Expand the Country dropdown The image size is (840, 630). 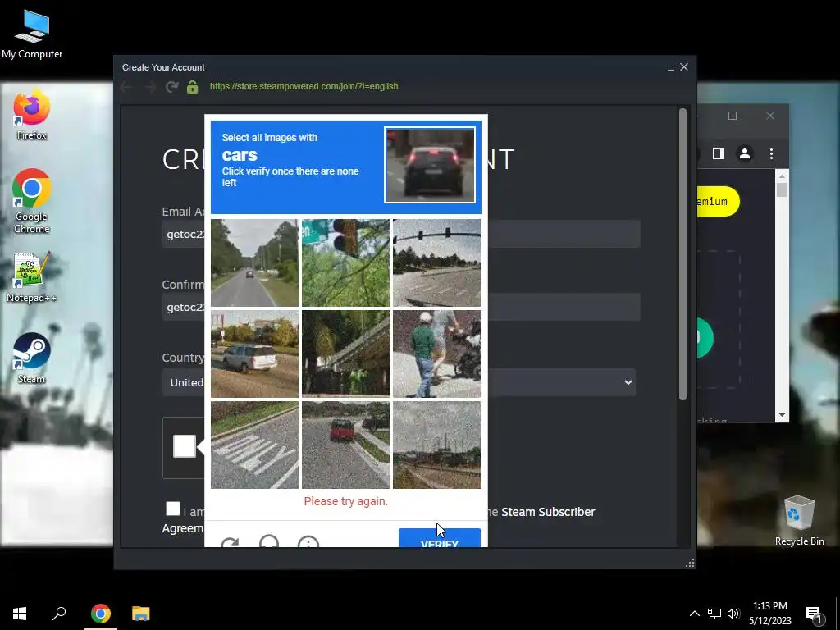(399, 382)
